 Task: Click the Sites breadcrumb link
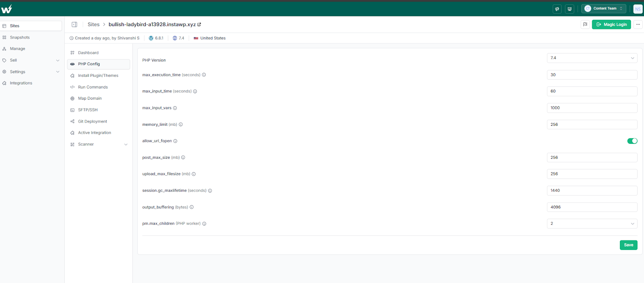pyautogui.click(x=93, y=25)
